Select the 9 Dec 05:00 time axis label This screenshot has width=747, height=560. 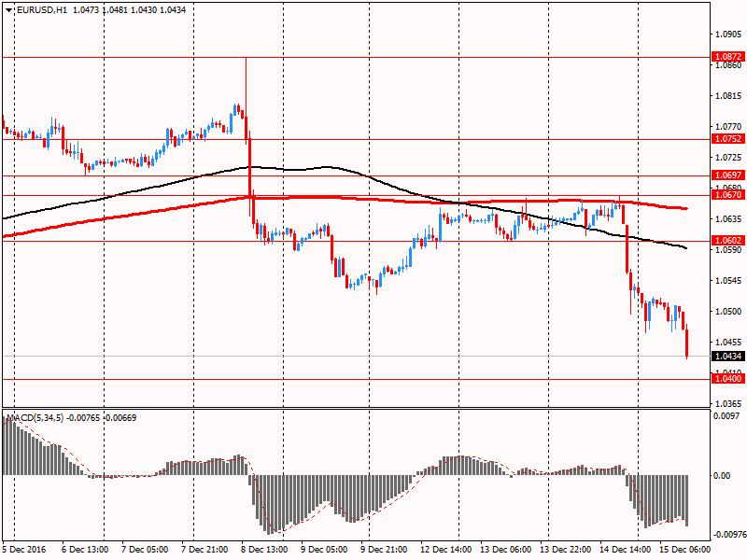[x=324, y=550]
